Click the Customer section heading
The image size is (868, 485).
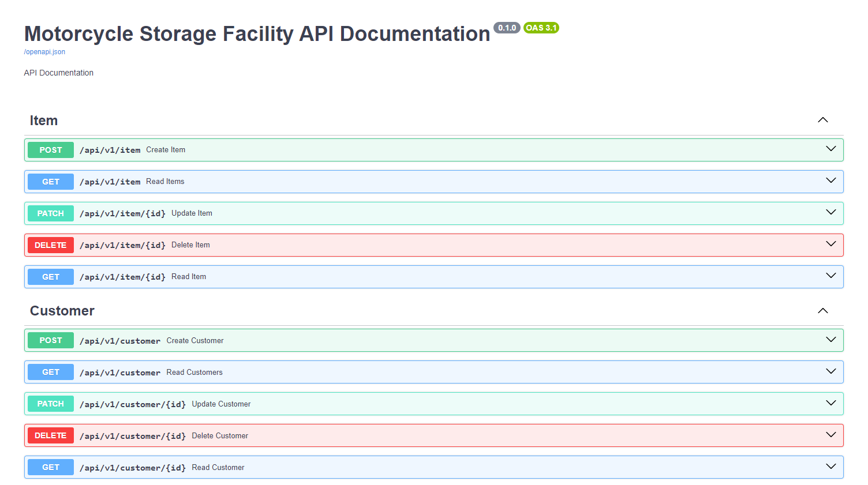[62, 311]
